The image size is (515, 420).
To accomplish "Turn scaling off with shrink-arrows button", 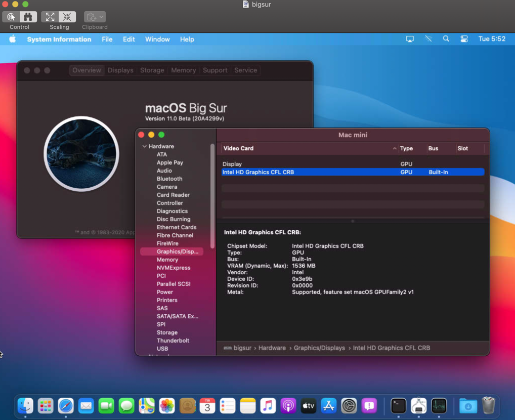I will [x=67, y=16].
